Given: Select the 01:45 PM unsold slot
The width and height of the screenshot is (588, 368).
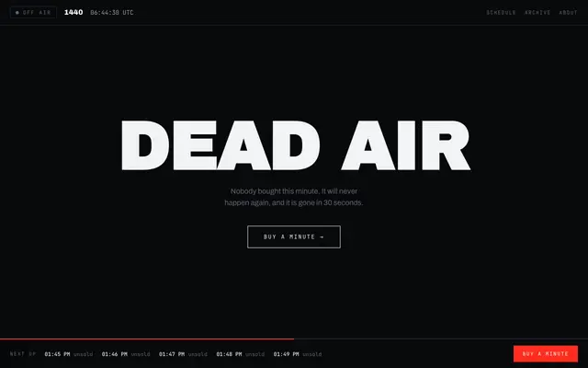Looking at the screenshot, I should [69, 354].
